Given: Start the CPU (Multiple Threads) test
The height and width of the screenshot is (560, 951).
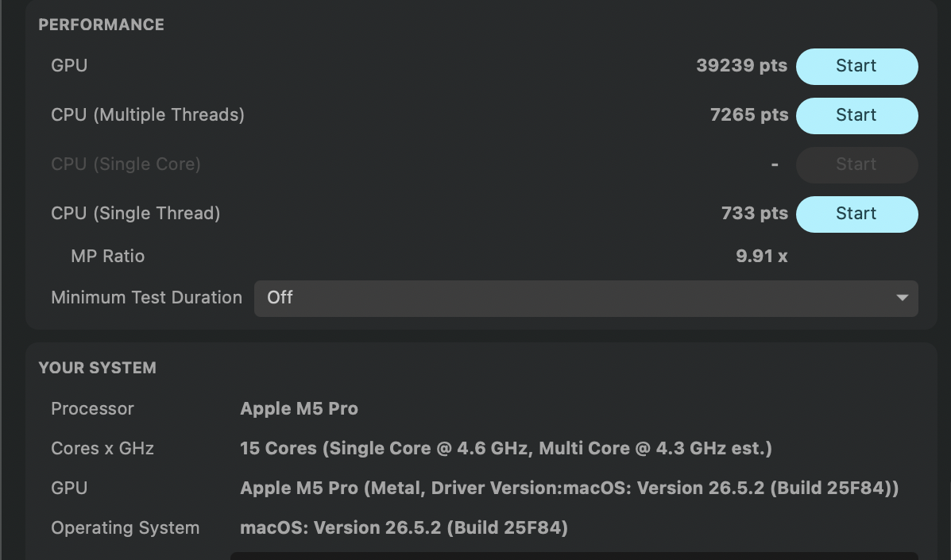Looking at the screenshot, I should coord(856,116).
